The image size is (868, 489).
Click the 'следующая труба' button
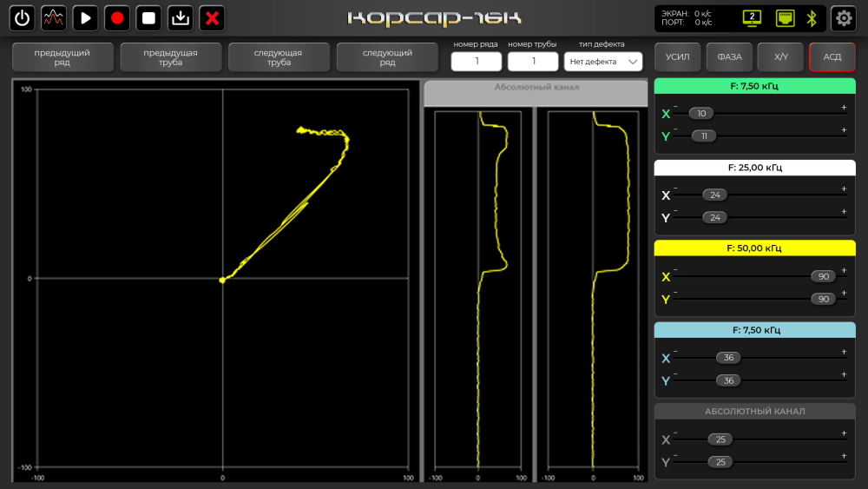pyautogui.click(x=279, y=57)
